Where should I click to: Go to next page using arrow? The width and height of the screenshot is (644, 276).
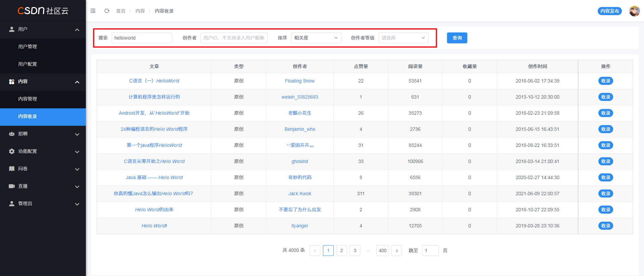click(396, 251)
